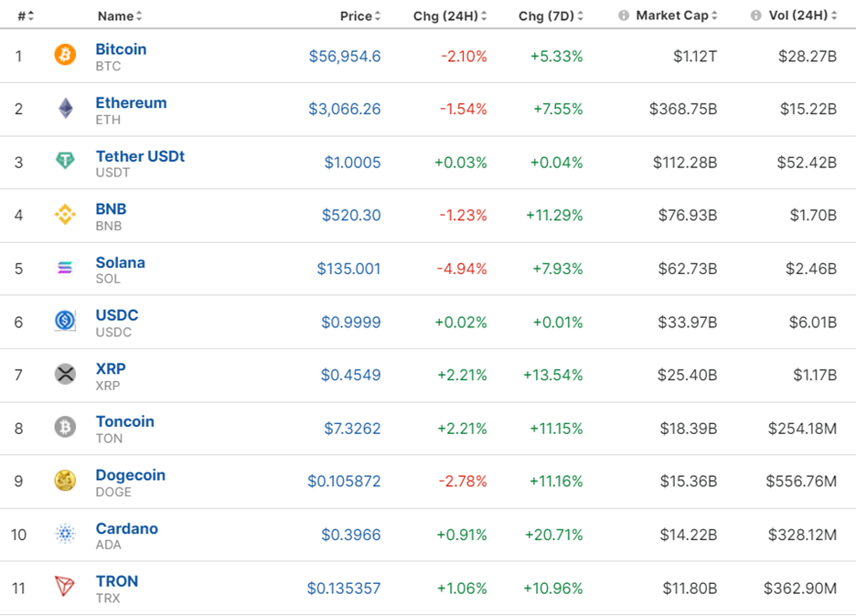The image size is (856, 616).
Task: Click Tether's 24H volume $52.42B
Action: pyautogui.click(x=807, y=163)
